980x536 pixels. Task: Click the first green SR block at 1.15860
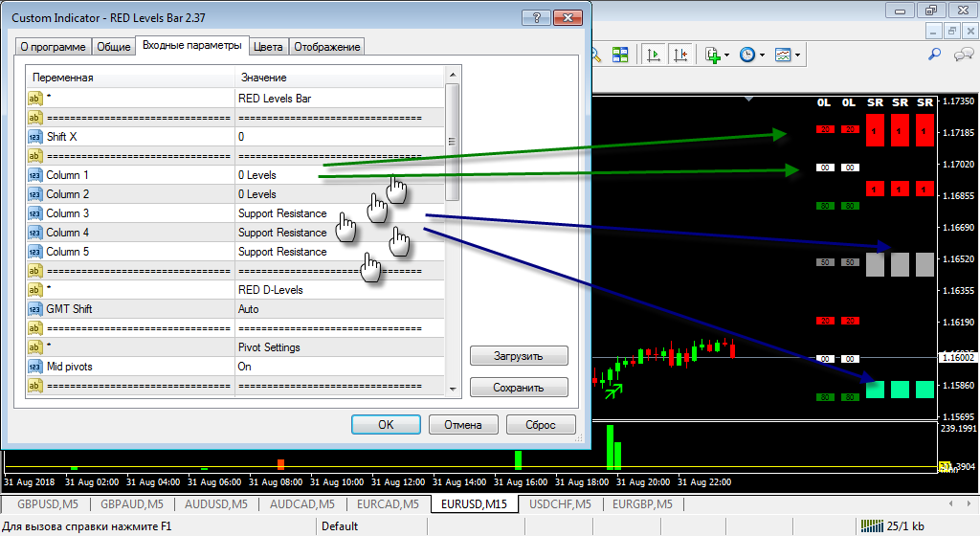coord(875,390)
